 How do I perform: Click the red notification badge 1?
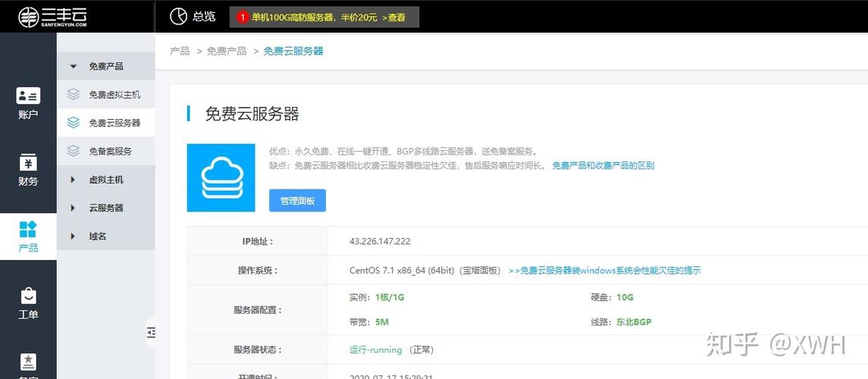click(242, 17)
